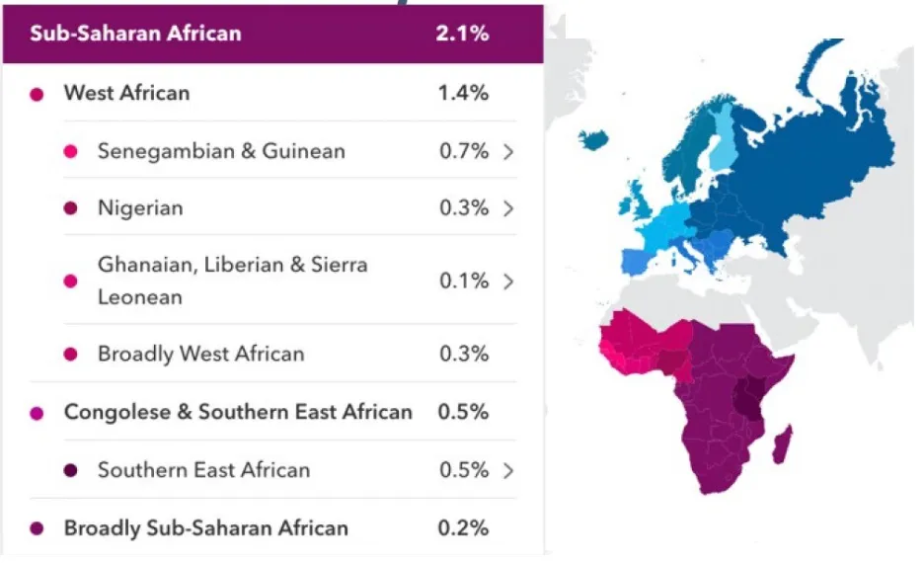Viewport: 924px width, 563px height.
Task: Click the Broadly Sub-Saharan African dot
Action: [38, 529]
